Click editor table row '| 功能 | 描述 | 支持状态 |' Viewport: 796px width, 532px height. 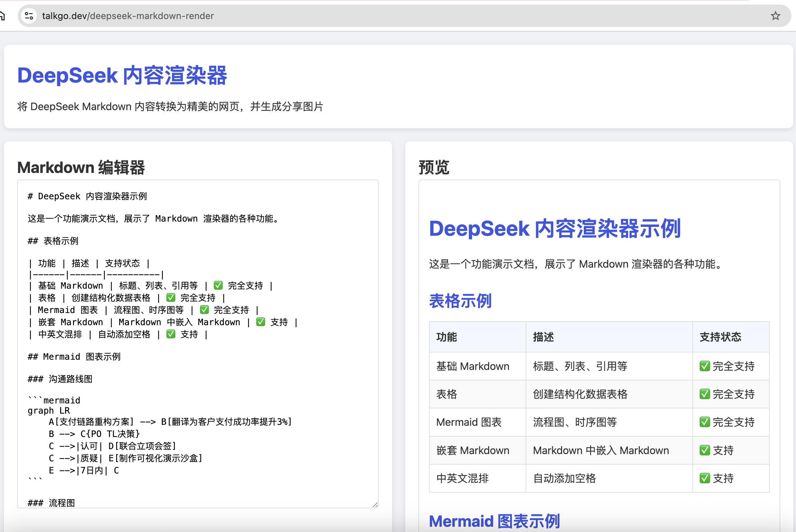[89, 264]
